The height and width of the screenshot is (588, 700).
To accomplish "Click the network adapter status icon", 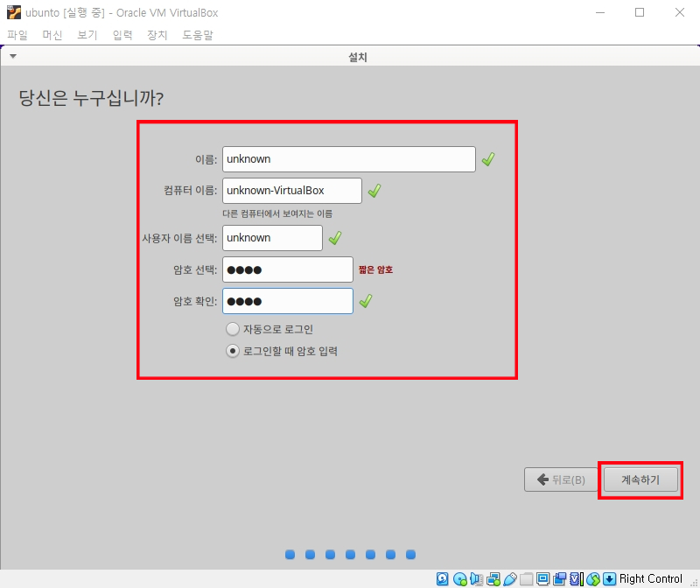I will (493, 579).
